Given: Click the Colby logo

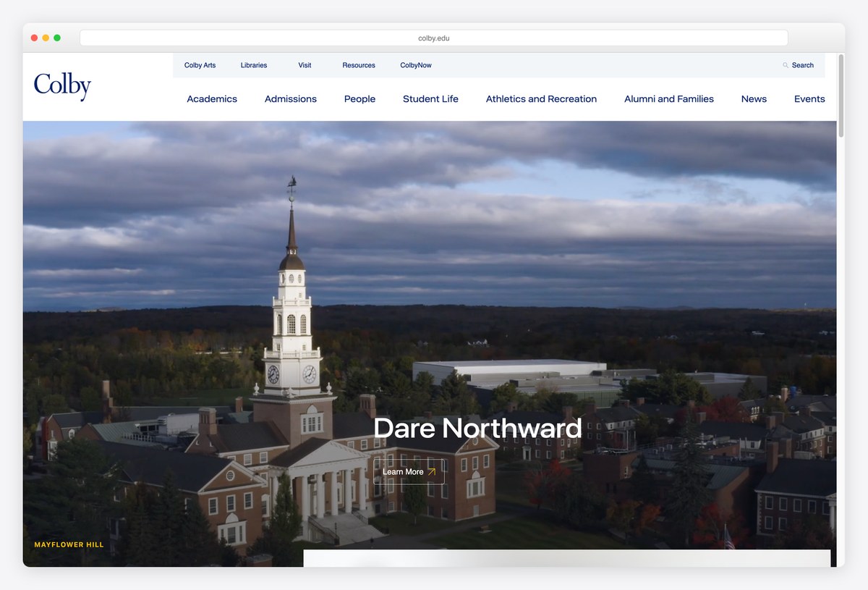Looking at the screenshot, I should 62,87.
